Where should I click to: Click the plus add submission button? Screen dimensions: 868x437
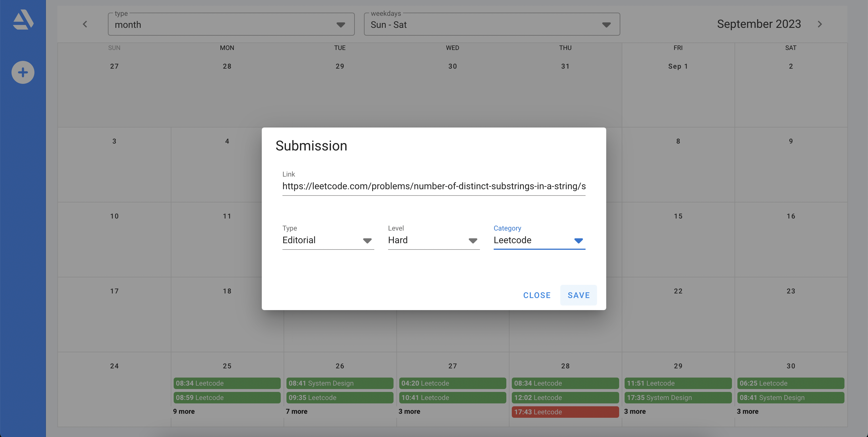coord(23,72)
